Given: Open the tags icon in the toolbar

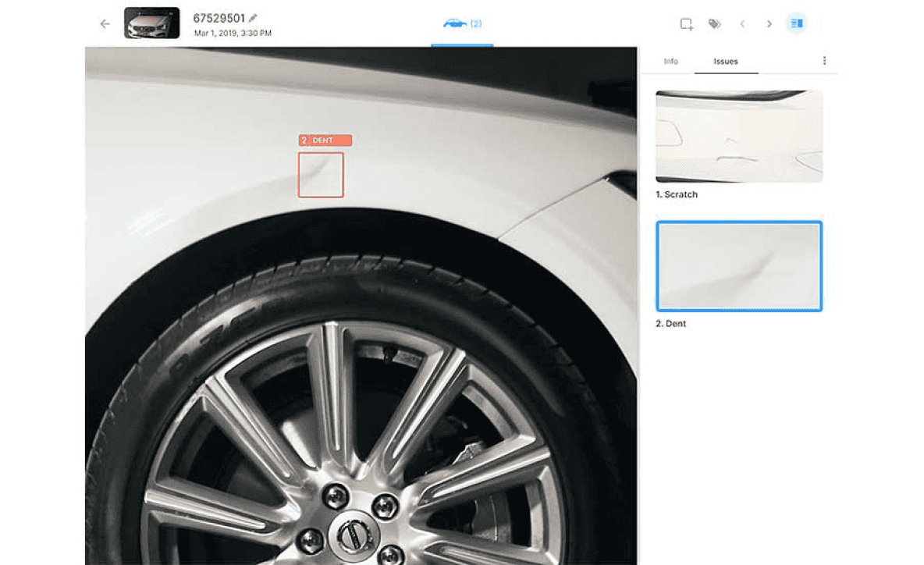Looking at the screenshot, I should pos(714,24).
